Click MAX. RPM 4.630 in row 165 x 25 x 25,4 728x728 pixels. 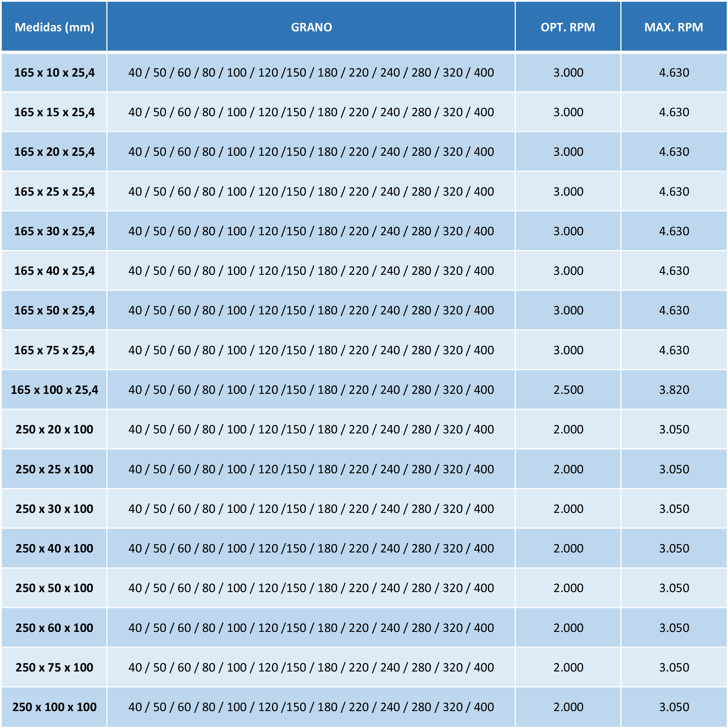[674, 192]
